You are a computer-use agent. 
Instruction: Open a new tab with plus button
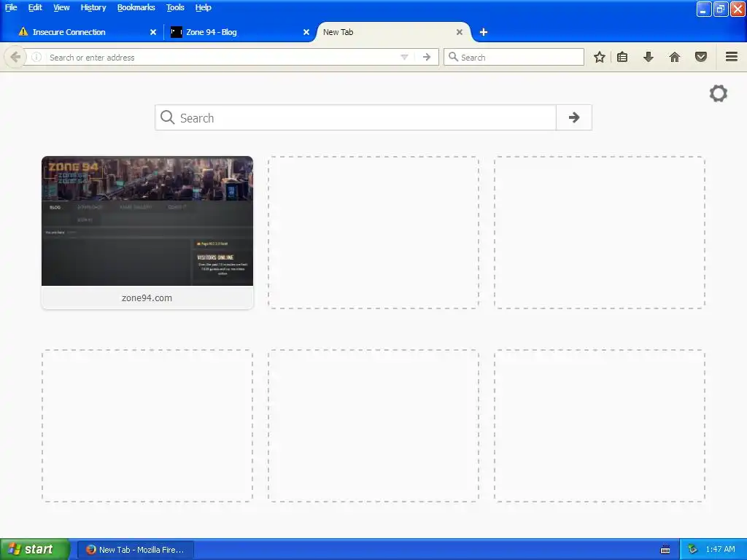click(x=483, y=32)
